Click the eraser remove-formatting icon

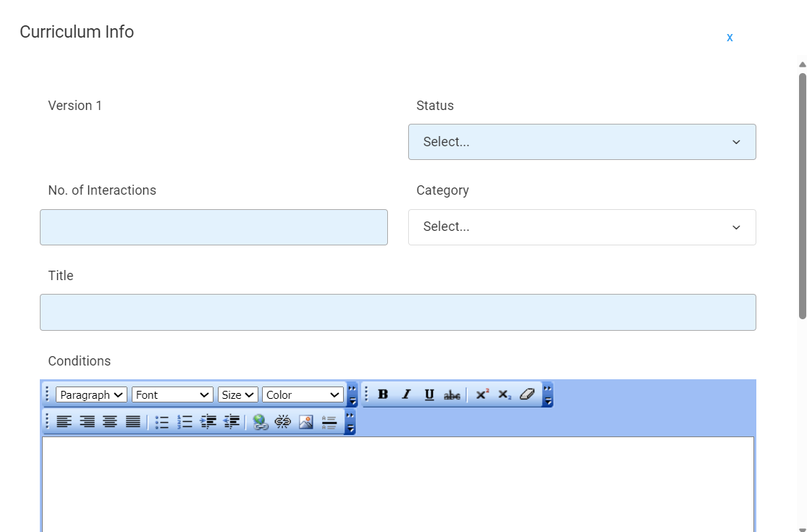[x=528, y=394]
